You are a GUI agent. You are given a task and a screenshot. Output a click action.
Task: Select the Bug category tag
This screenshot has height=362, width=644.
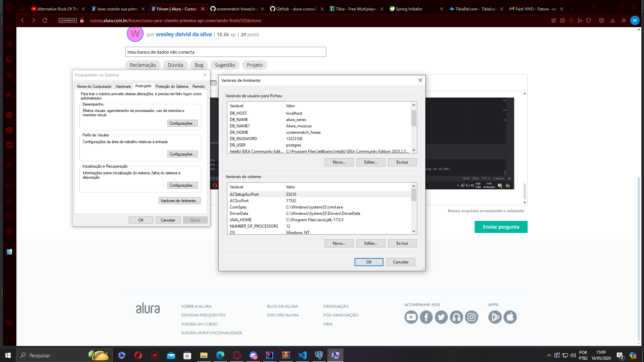(199, 65)
